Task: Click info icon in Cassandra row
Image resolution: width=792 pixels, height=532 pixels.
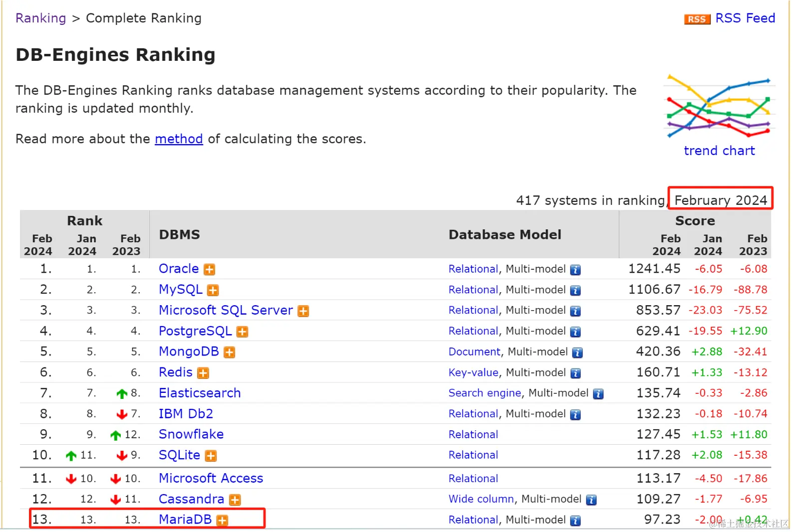Action: coord(591,500)
